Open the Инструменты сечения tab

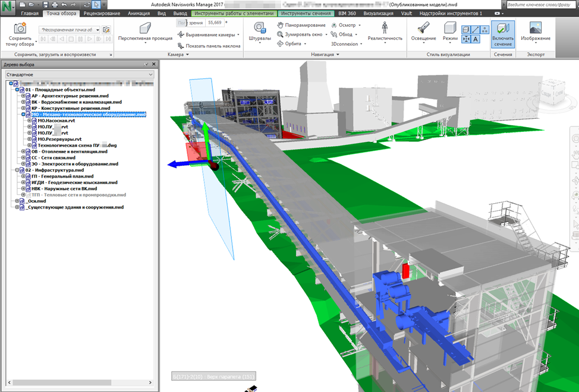pos(306,13)
